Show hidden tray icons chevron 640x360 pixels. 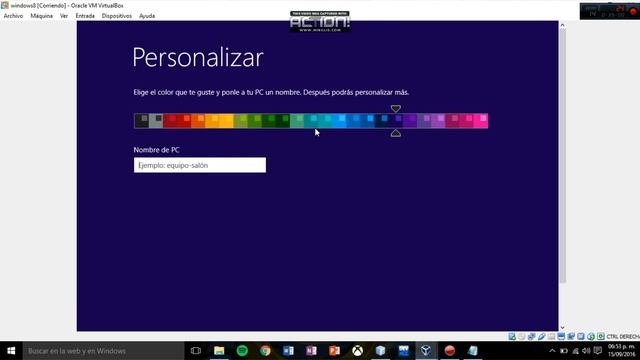(x=552, y=351)
